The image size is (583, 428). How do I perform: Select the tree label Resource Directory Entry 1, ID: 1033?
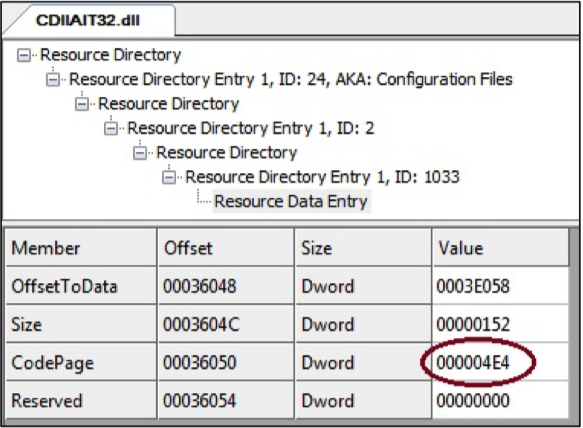(x=322, y=177)
